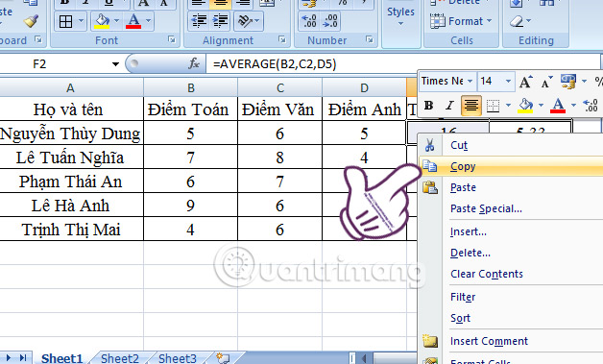The height and width of the screenshot is (364, 603).
Task: Open the ribbon Fill Color dropdown arrow
Action: 116,21
